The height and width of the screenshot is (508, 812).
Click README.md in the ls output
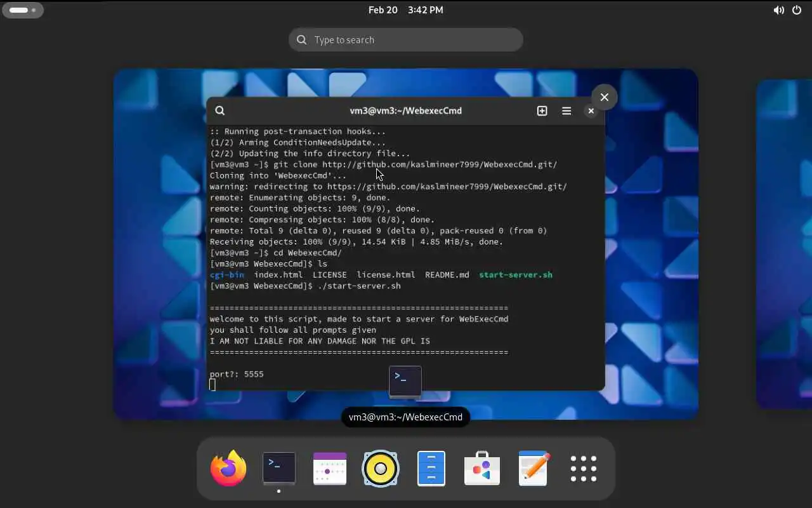[x=447, y=275]
